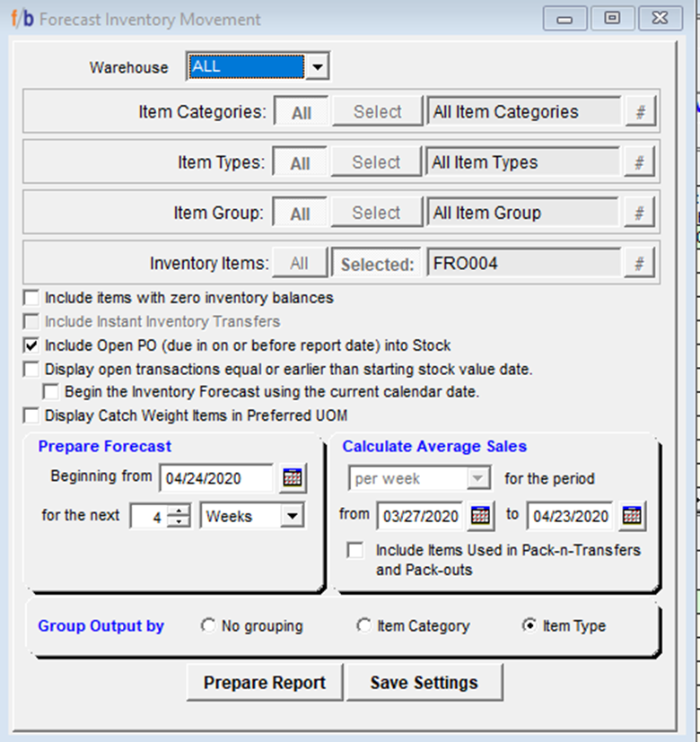Click the # button for Item Group

(x=639, y=213)
